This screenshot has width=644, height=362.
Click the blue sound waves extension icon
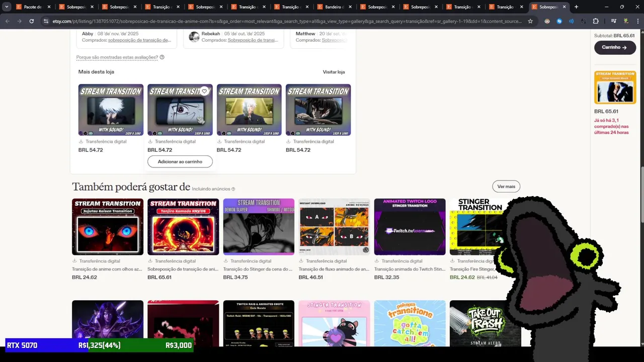(x=572, y=21)
